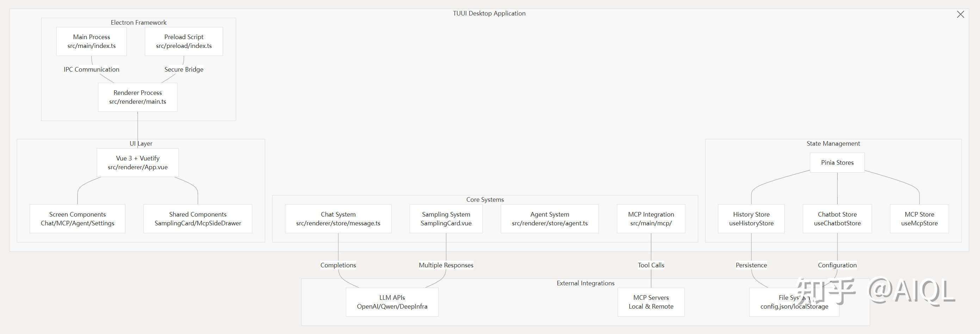
Task: Click the Pinia Stores box
Action: coord(837,163)
